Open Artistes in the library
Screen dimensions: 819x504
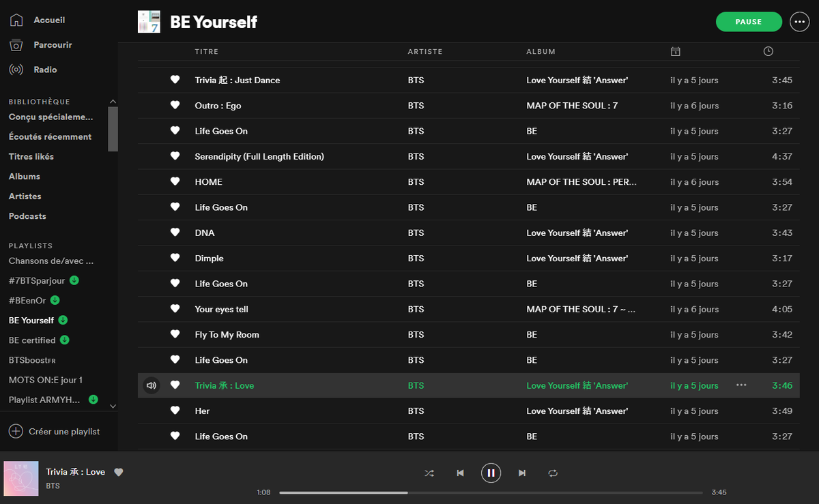(25, 196)
